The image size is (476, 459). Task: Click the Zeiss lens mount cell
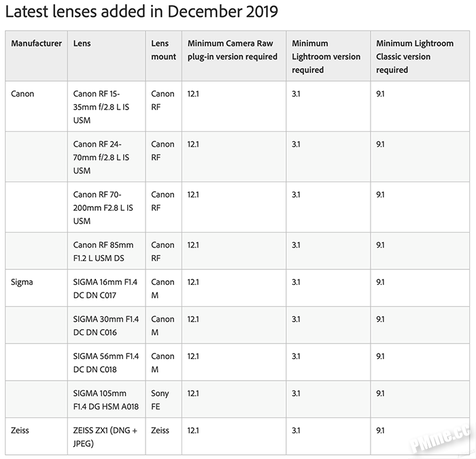(160, 430)
